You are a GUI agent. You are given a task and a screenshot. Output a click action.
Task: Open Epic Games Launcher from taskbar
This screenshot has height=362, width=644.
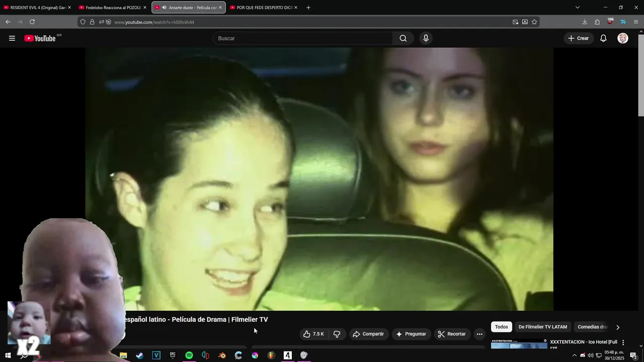pyautogui.click(x=173, y=355)
